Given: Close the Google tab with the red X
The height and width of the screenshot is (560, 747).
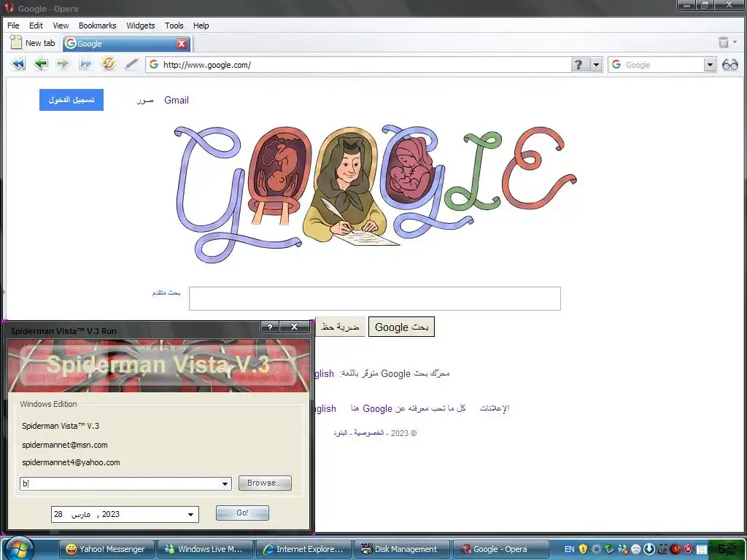Looking at the screenshot, I should point(182,43).
